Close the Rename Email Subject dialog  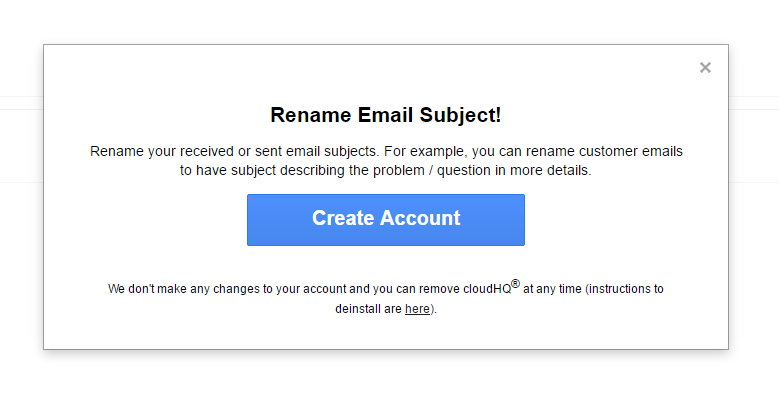tap(705, 68)
